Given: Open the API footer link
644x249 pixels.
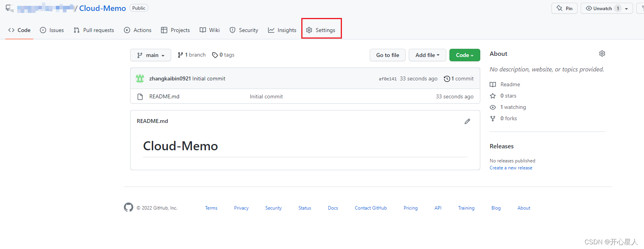Looking at the screenshot, I should point(438,208).
